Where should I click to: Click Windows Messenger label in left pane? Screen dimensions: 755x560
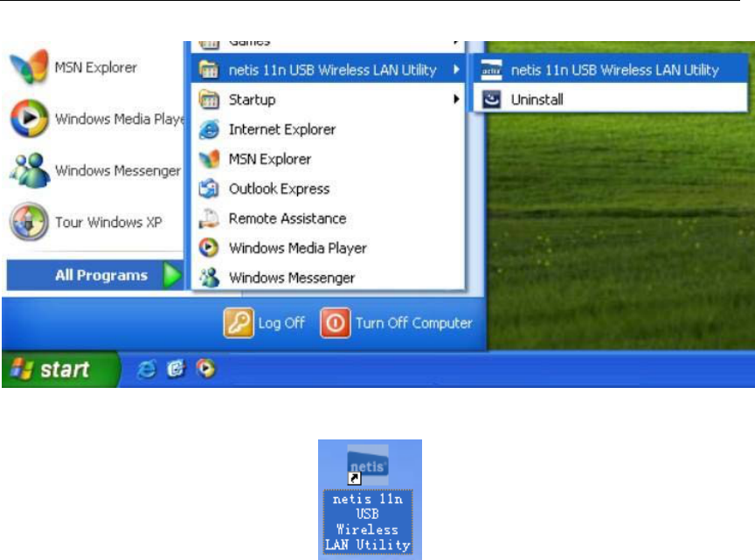(118, 170)
